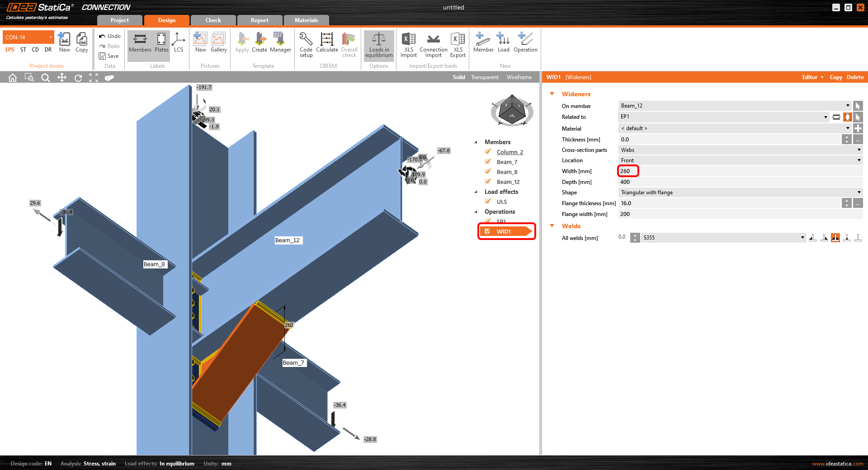
Task: Click the Delete button for WID1
Action: point(855,77)
